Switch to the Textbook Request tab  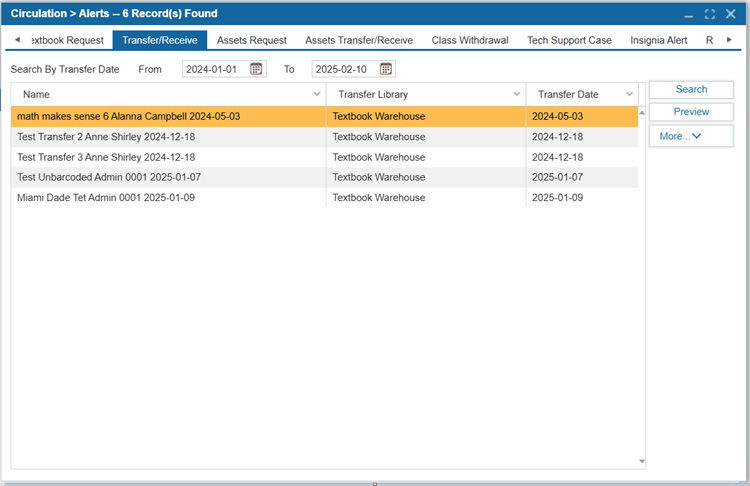coord(67,41)
